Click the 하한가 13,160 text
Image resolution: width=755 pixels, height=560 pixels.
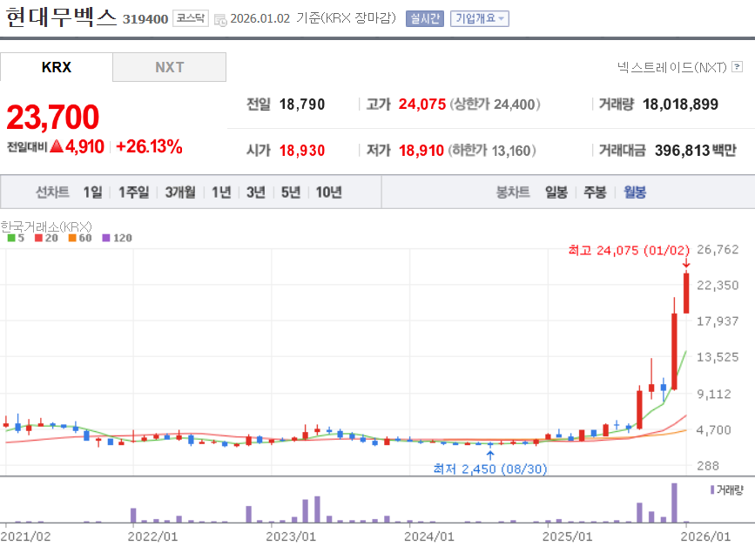click(492, 151)
